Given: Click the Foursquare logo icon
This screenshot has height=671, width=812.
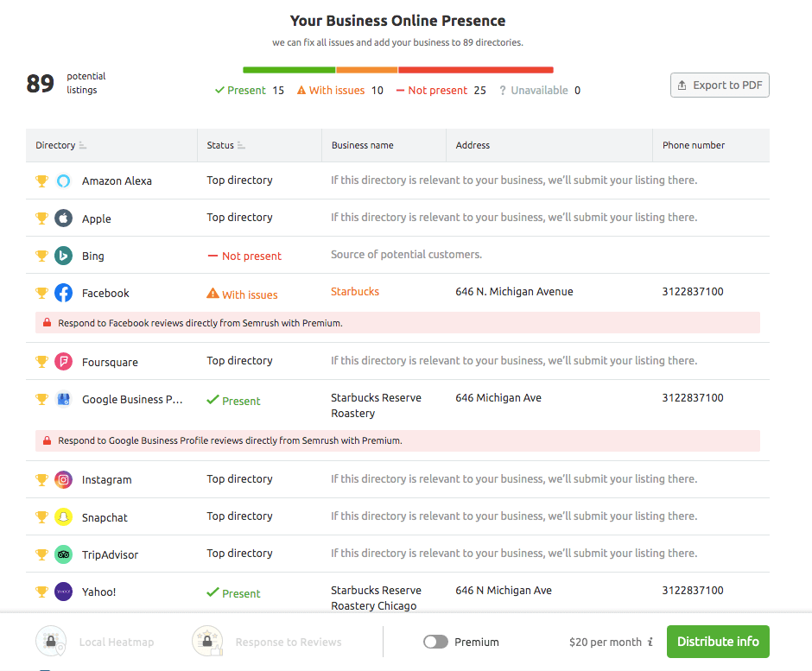Looking at the screenshot, I should pos(63,361).
